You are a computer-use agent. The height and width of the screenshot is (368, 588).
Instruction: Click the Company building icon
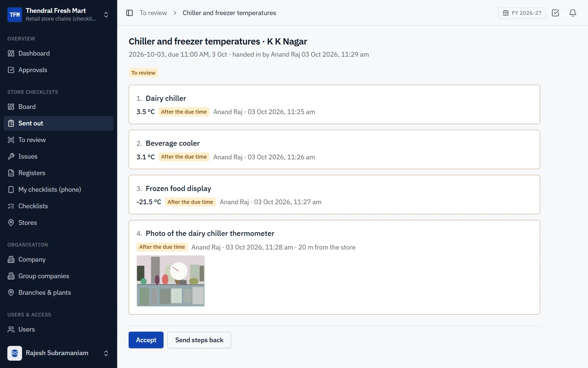(x=11, y=259)
